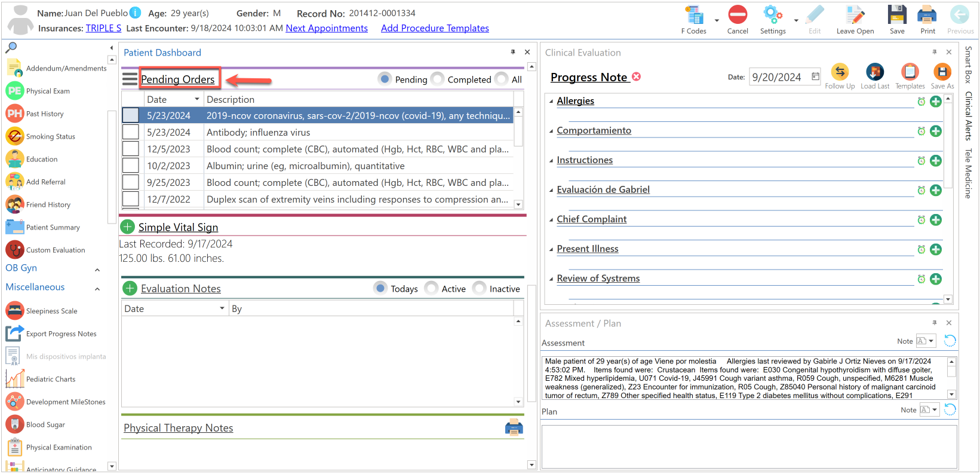
Task: Open the Next Appointments link
Action: pyautogui.click(x=327, y=28)
